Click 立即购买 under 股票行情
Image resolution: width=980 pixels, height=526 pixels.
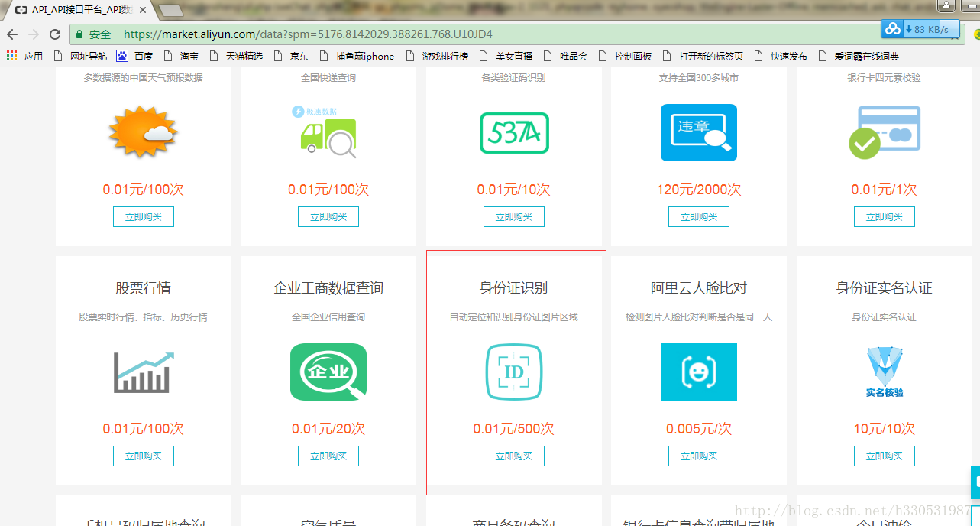[144, 456]
